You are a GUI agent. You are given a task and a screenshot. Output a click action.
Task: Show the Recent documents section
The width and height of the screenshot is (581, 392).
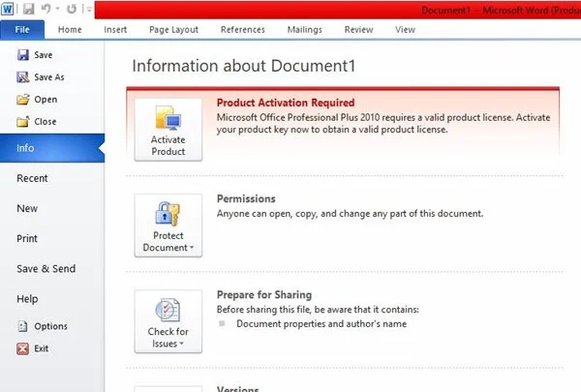32,178
